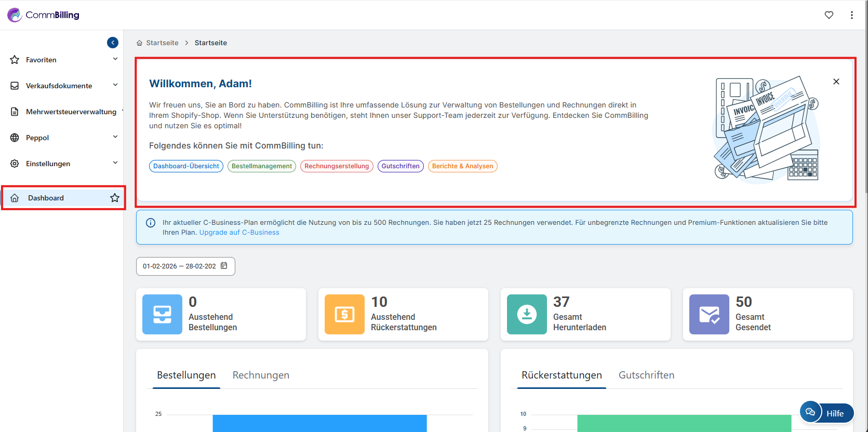Click the pending orders inbox icon
The height and width of the screenshot is (432, 868).
coord(162,315)
